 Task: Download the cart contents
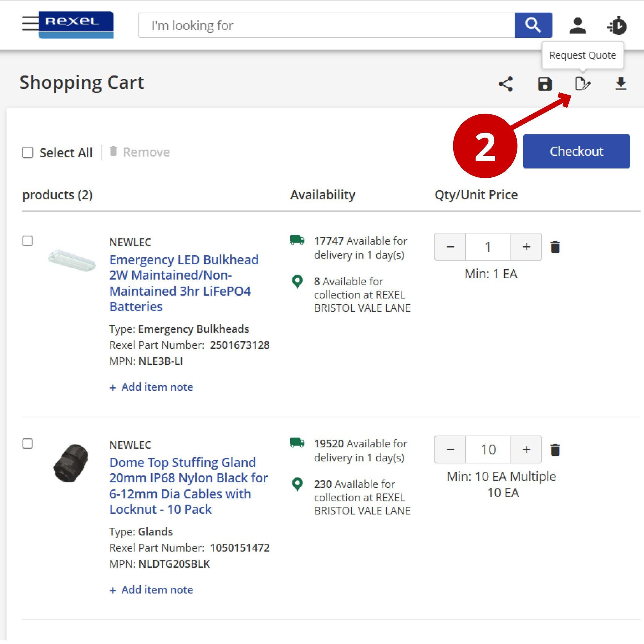(621, 84)
